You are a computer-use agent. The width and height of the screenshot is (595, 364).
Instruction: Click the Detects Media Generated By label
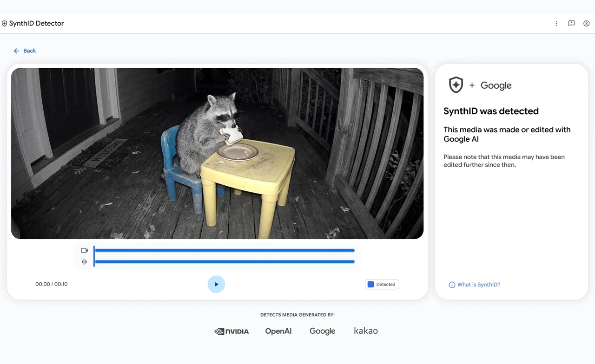click(x=297, y=315)
